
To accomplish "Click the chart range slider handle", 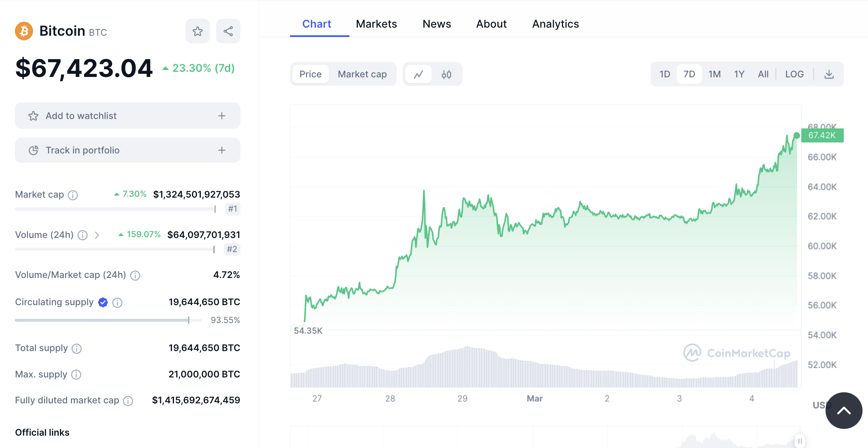I will pyautogui.click(x=800, y=441).
